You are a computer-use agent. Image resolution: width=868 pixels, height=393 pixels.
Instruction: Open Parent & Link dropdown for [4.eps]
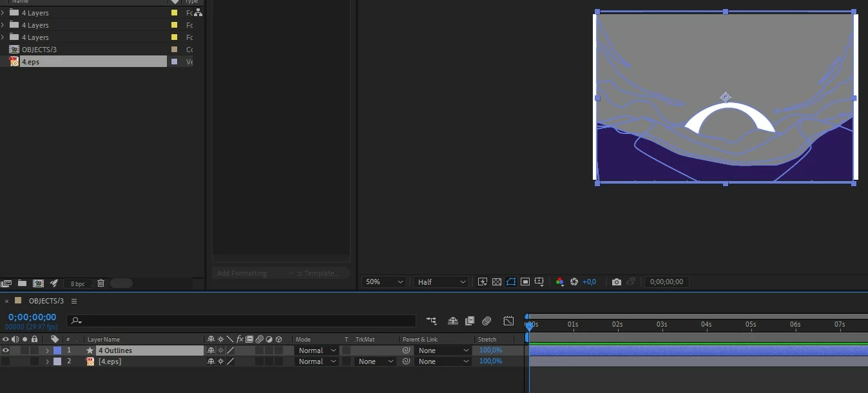click(443, 361)
